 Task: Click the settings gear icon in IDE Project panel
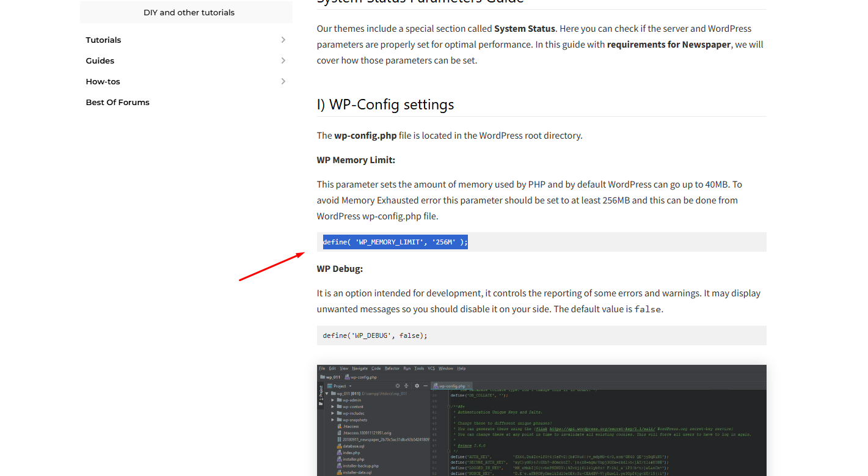pyautogui.click(x=417, y=386)
